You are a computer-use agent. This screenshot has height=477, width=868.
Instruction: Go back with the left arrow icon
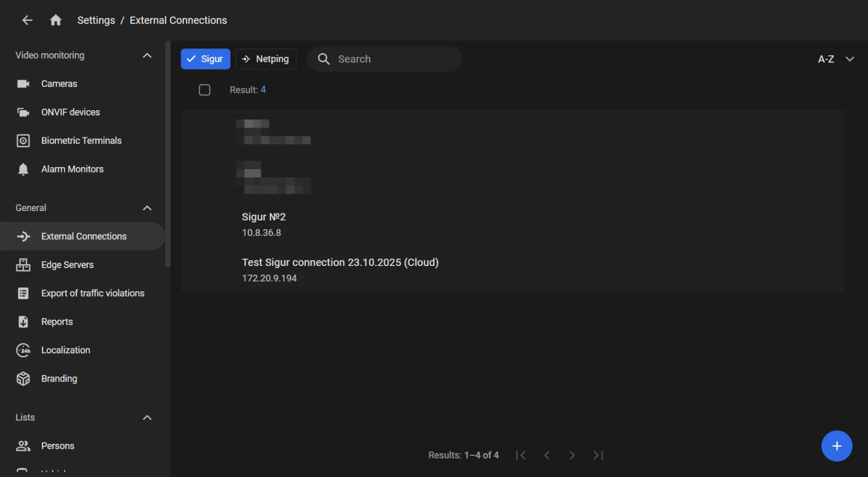pos(27,20)
